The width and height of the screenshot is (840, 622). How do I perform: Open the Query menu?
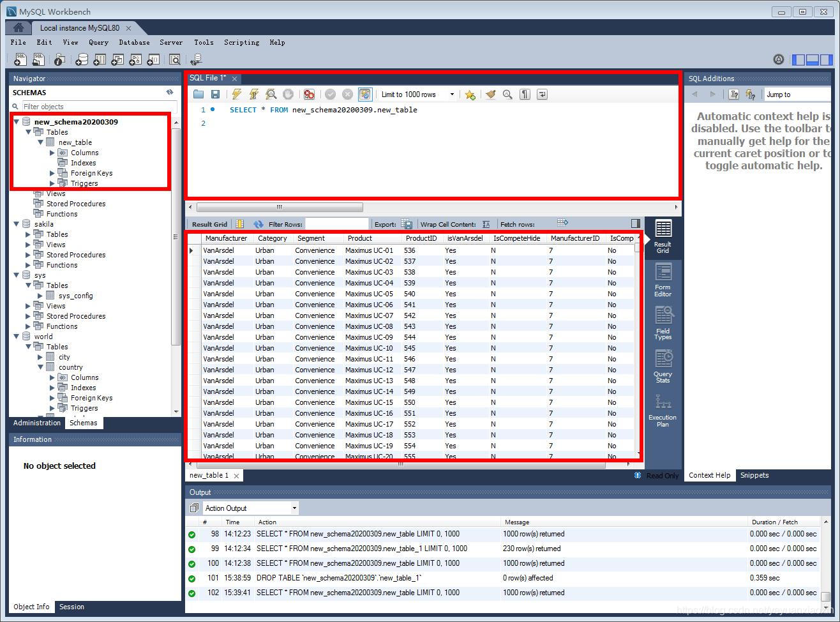click(98, 42)
